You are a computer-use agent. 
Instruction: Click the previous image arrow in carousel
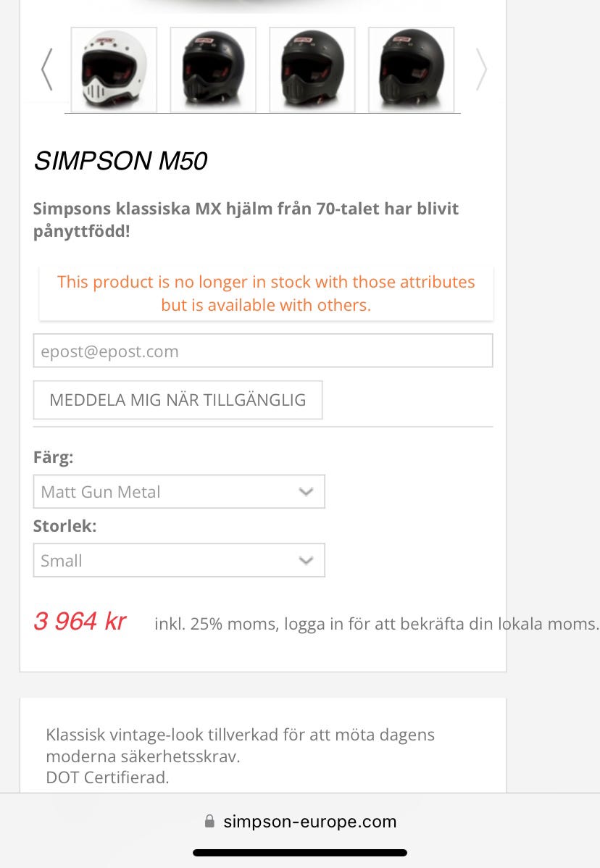click(x=47, y=70)
